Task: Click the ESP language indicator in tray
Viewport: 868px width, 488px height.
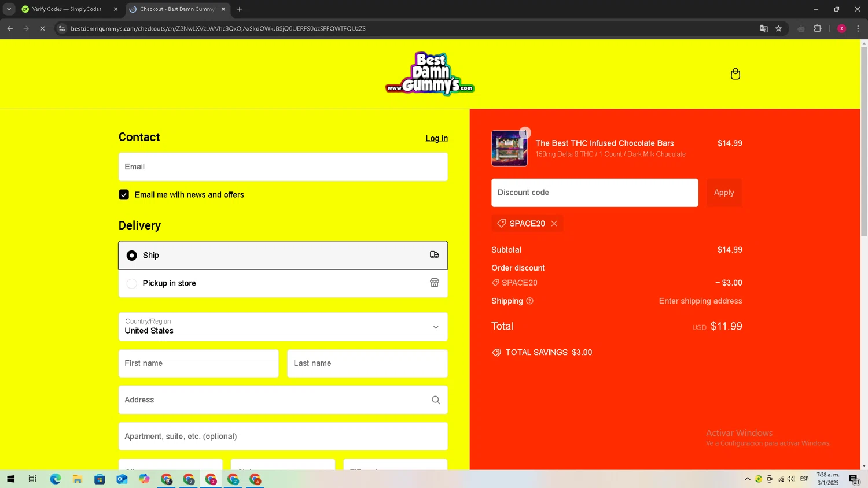Action: coord(804,479)
